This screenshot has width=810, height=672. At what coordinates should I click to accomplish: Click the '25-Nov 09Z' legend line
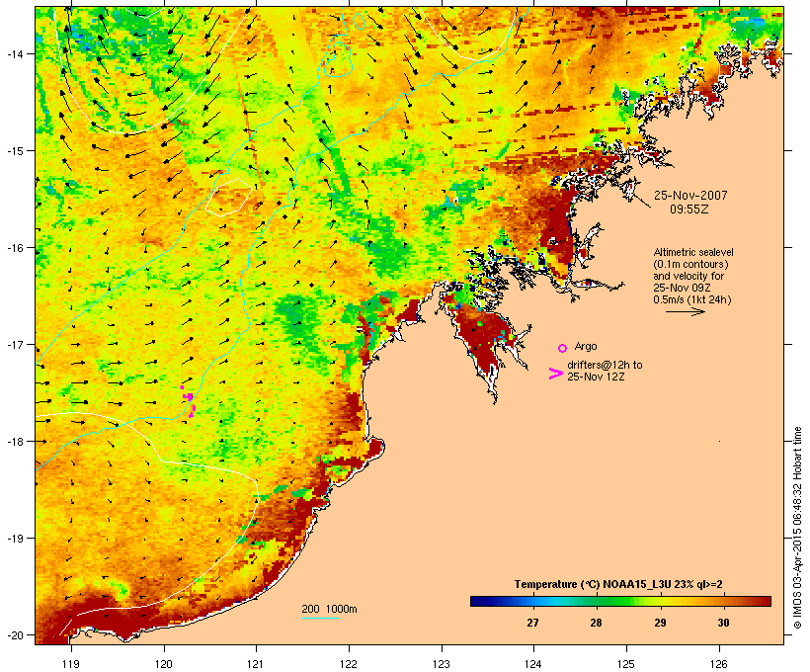(682, 288)
